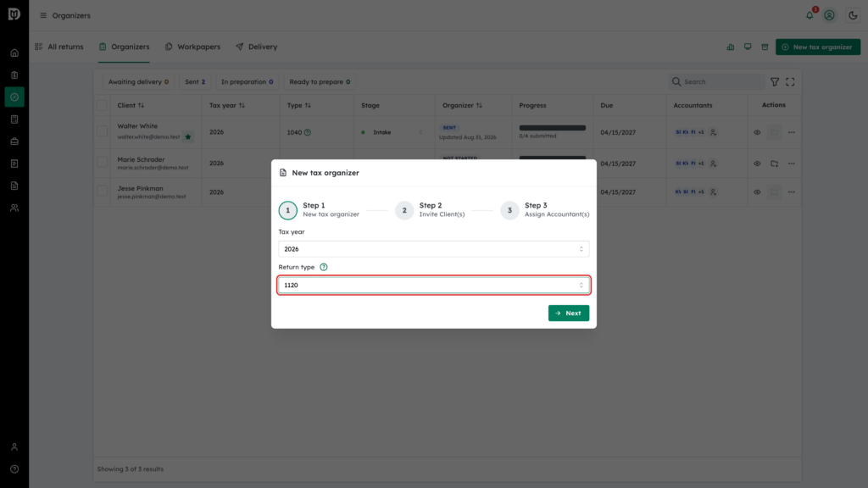Select the active compass icon in the sidebar
The height and width of the screenshot is (488, 868).
[x=14, y=97]
